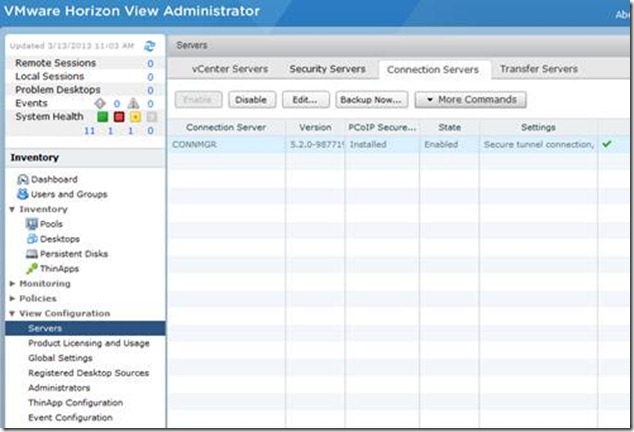The image size is (634, 432).
Task: Click gray System Health status square
Action: [152, 117]
